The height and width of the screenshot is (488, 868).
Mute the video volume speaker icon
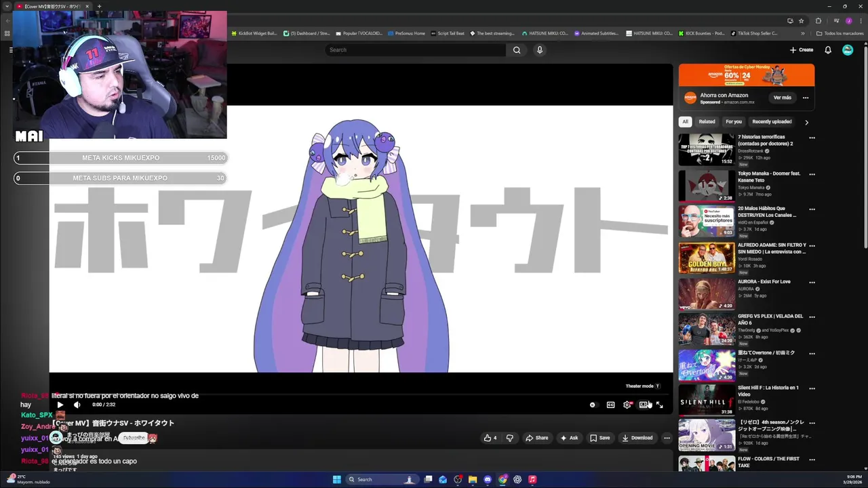[x=77, y=405]
